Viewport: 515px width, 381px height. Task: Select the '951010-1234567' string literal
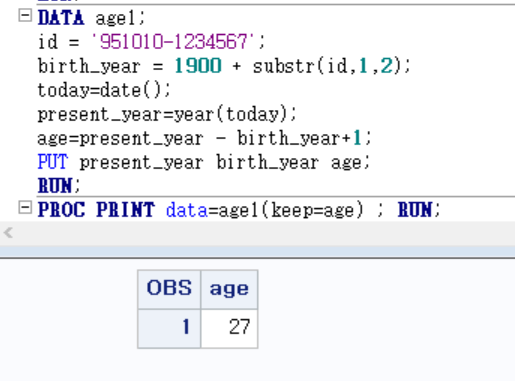pos(173,42)
